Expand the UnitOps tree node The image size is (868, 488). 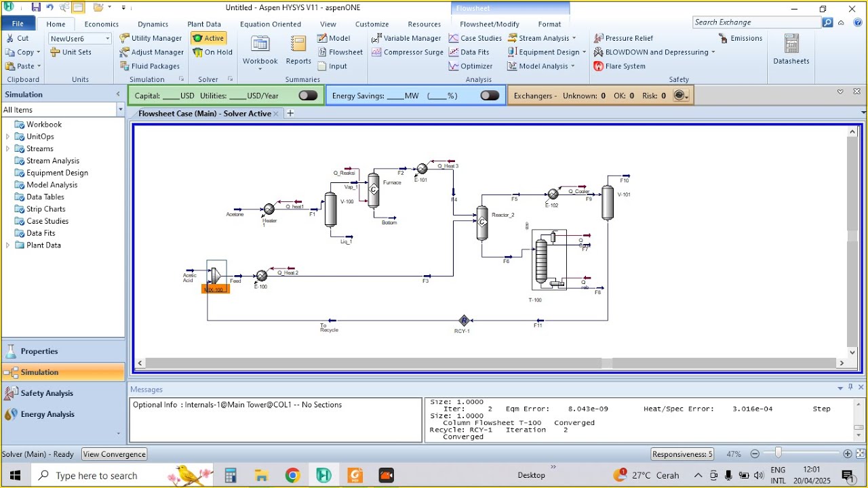coord(8,137)
